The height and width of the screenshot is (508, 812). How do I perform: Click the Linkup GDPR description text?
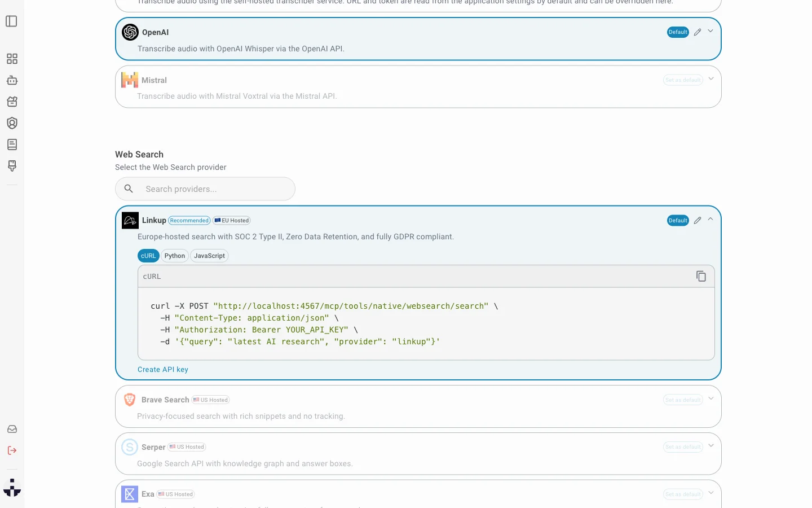click(x=295, y=237)
